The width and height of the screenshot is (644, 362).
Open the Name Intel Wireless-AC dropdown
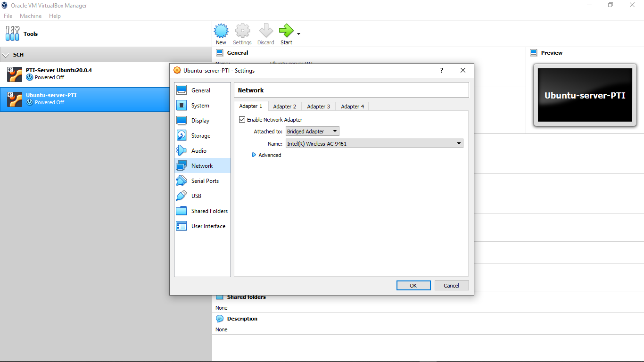coord(374,143)
